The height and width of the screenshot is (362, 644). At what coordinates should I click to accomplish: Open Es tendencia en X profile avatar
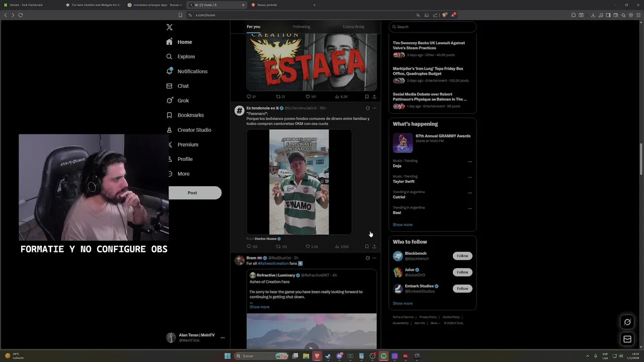(x=239, y=111)
